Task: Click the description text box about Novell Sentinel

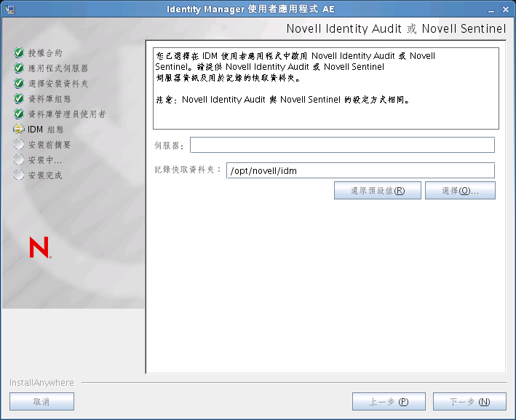Action: (326, 88)
